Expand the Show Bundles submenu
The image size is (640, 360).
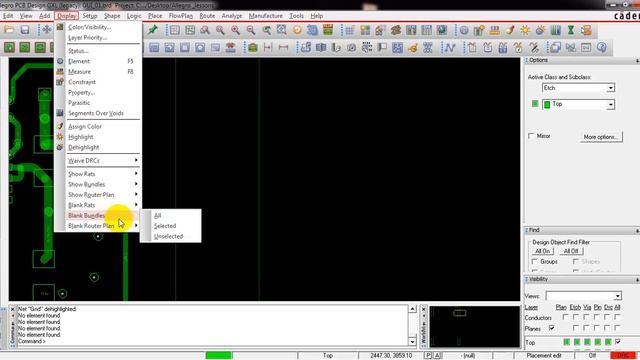(102, 184)
